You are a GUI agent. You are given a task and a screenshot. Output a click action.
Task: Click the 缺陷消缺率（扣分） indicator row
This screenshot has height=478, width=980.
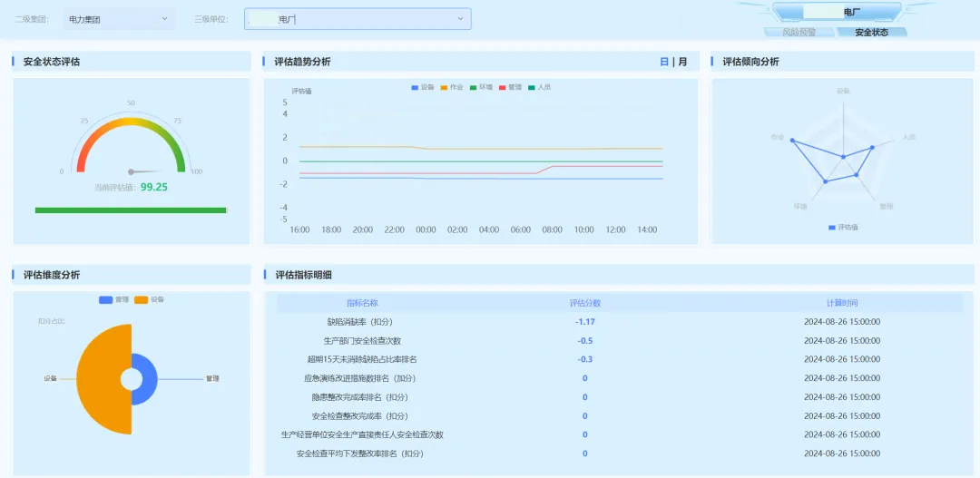coord(360,321)
